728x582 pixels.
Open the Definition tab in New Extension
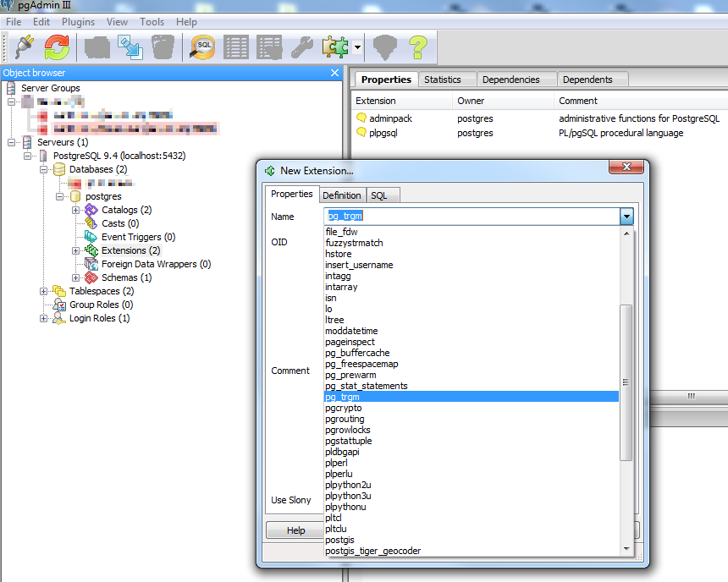click(x=342, y=195)
